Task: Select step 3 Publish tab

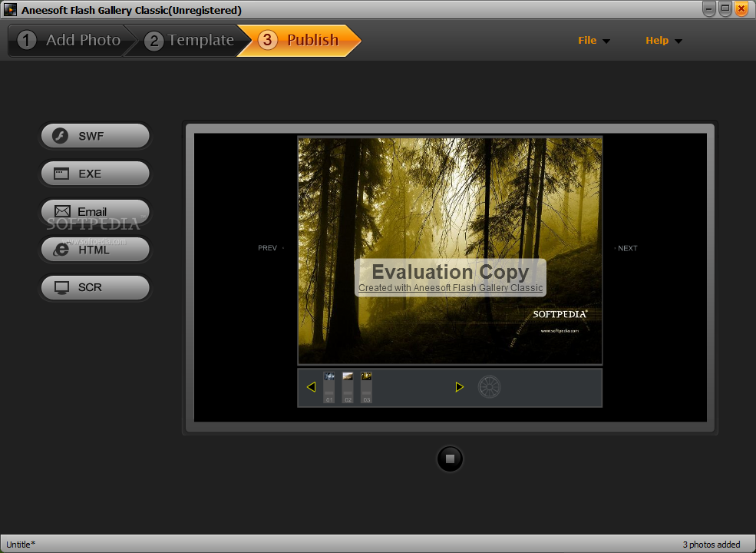Action: pos(299,40)
